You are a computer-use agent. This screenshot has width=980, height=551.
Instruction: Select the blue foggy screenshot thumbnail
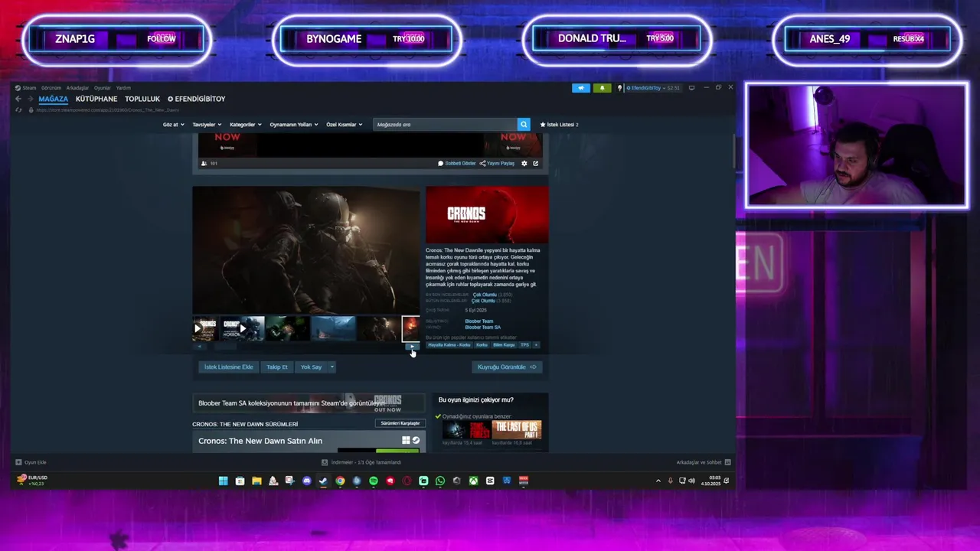333,328
